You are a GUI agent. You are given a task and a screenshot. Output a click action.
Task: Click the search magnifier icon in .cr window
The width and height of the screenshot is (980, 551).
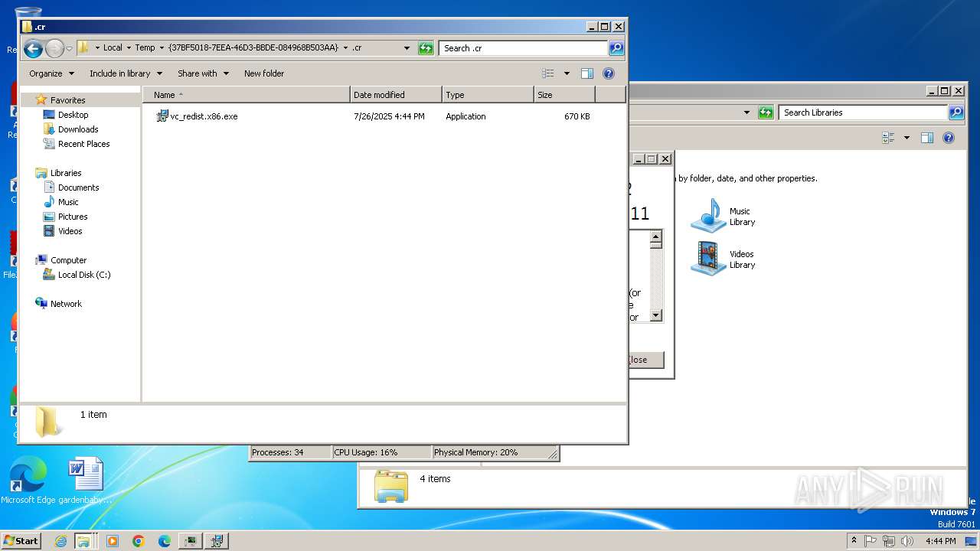[x=616, y=48]
